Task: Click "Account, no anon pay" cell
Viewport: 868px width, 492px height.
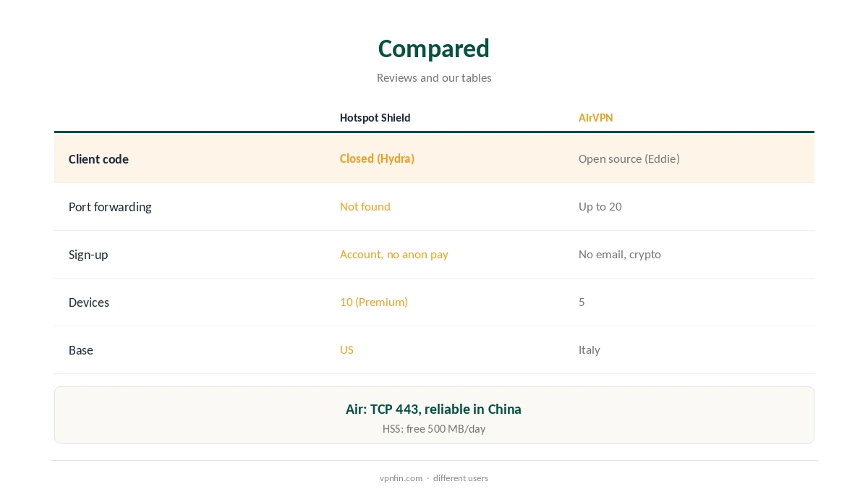Action: (x=394, y=254)
